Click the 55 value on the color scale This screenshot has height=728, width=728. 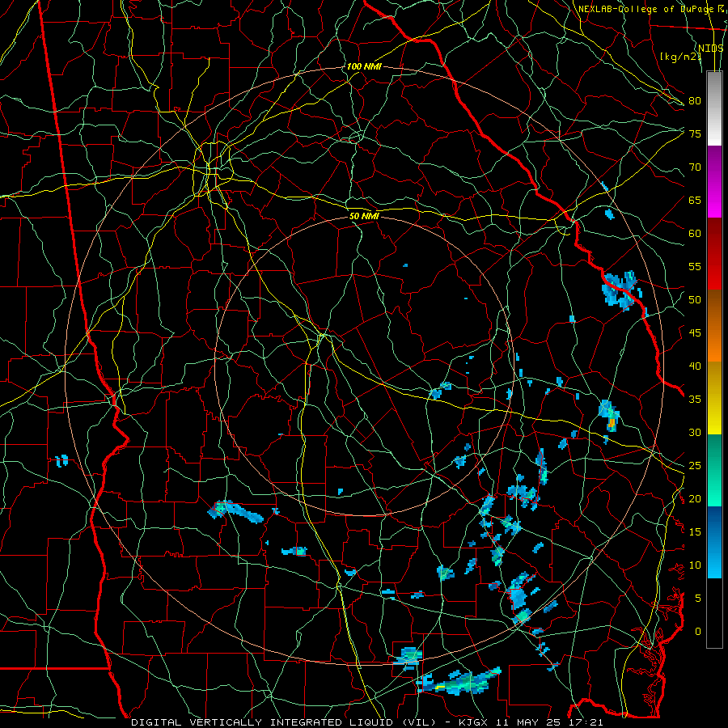click(x=695, y=266)
